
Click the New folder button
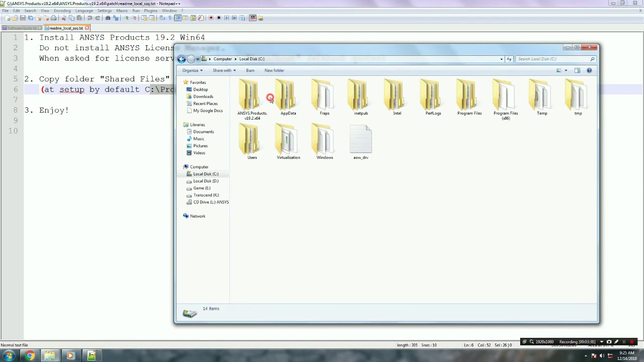click(x=274, y=70)
